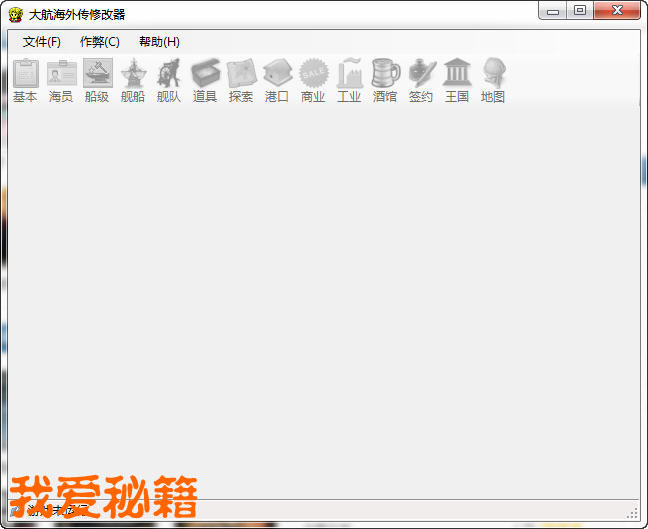Click the application icon in title bar
Image resolution: width=648 pixels, height=529 pixels.
[15, 14]
